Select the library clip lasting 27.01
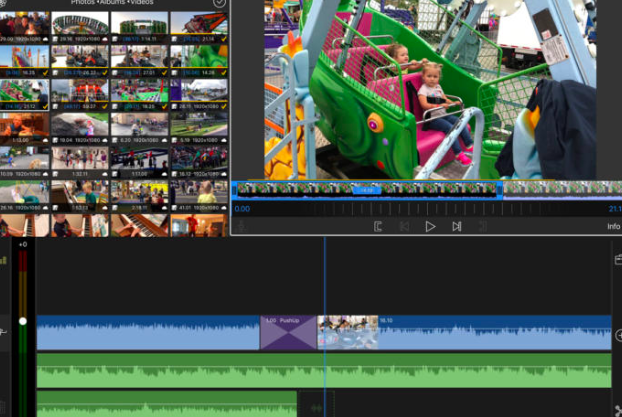The width and height of the screenshot is (622, 417). pos(139,61)
